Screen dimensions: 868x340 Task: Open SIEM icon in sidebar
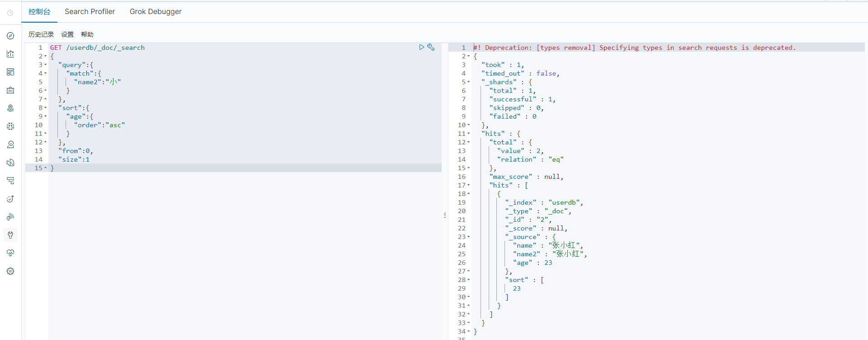coord(10,217)
